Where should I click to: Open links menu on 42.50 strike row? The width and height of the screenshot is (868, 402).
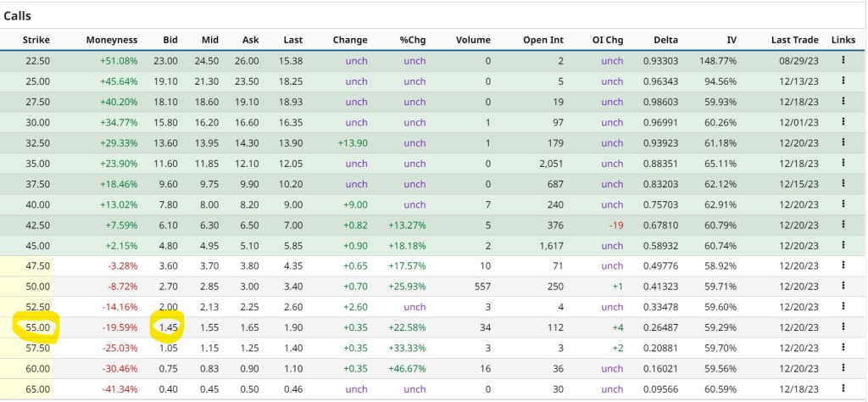(x=843, y=225)
